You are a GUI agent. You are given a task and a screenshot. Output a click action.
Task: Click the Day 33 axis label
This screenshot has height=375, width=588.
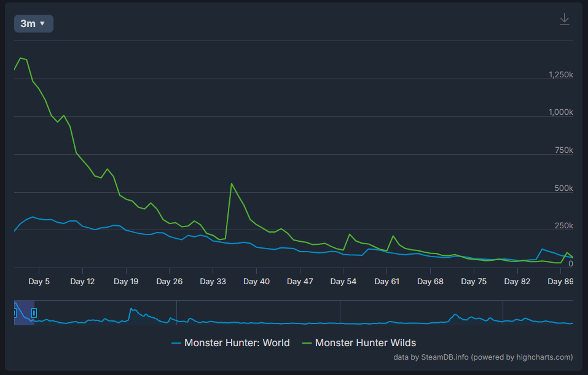[213, 281]
